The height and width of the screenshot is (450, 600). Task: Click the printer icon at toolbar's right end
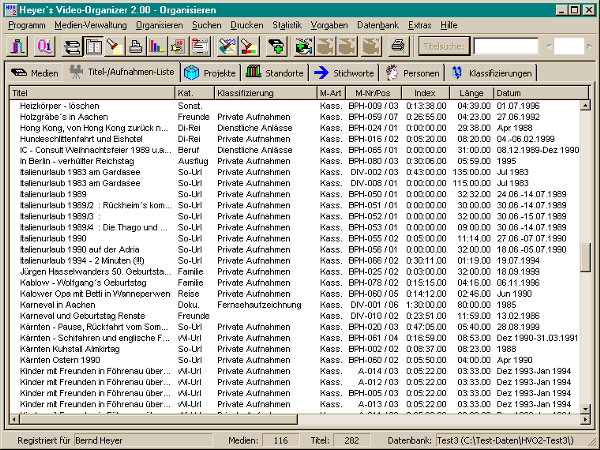tap(397, 45)
